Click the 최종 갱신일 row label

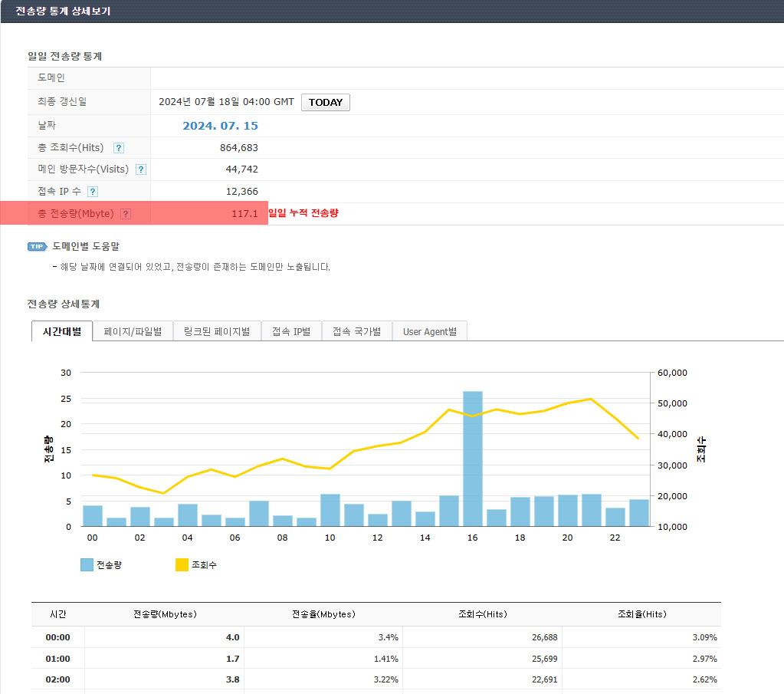pos(62,101)
